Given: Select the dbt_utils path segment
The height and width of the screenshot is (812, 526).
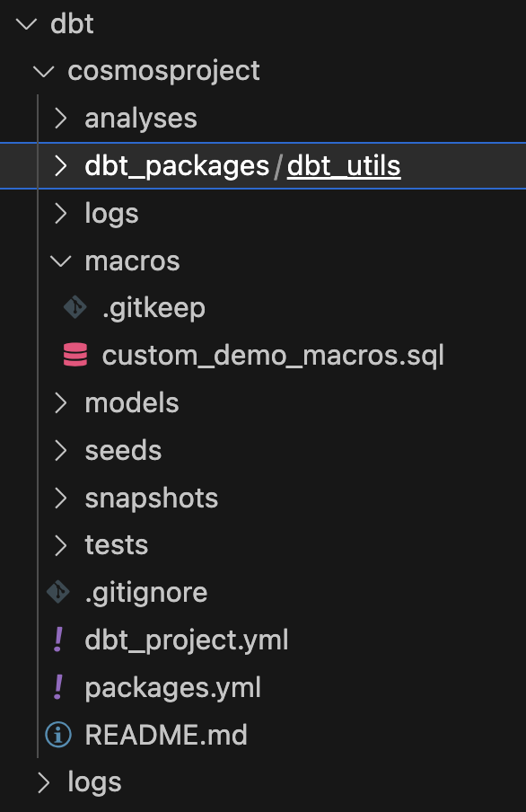Looking at the screenshot, I should [344, 166].
